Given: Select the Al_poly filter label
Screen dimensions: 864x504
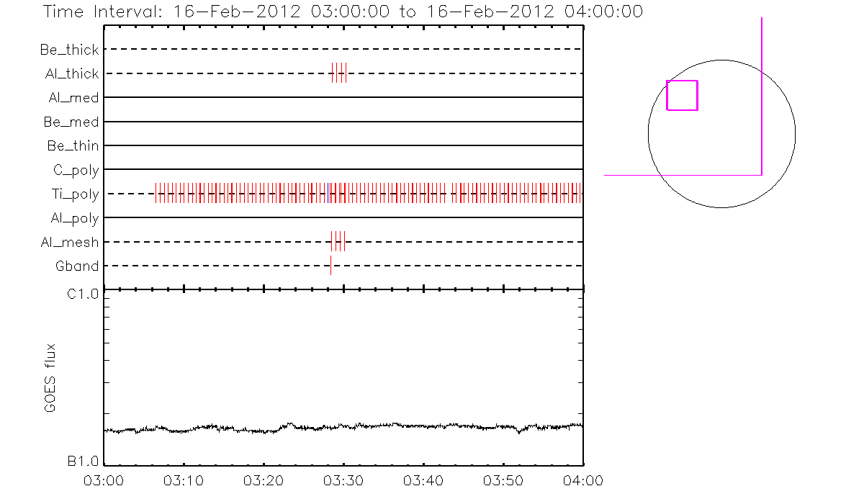Looking at the screenshot, I should tap(74, 218).
